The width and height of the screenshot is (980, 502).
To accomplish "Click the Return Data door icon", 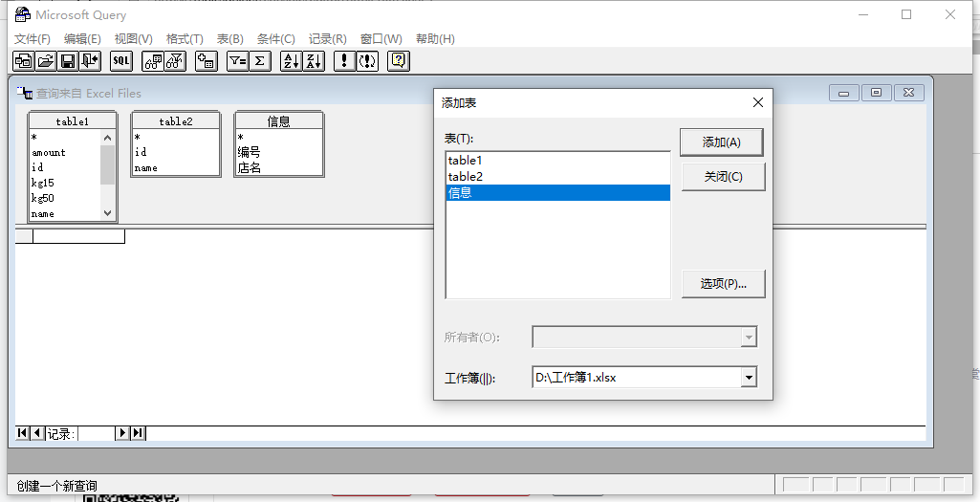I will (x=89, y=60).
